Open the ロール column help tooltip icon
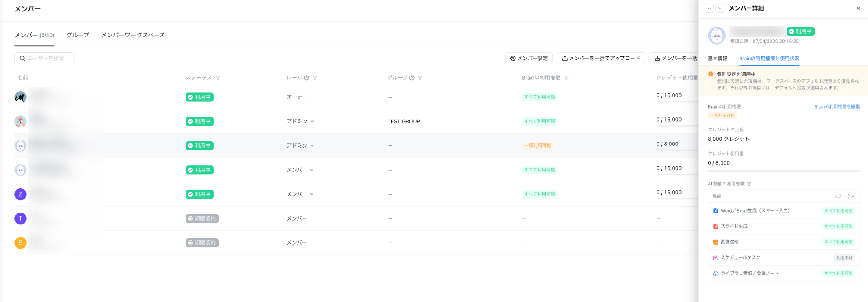The width and height of the screenshot is (868, 302). click(x=306, y=78)
